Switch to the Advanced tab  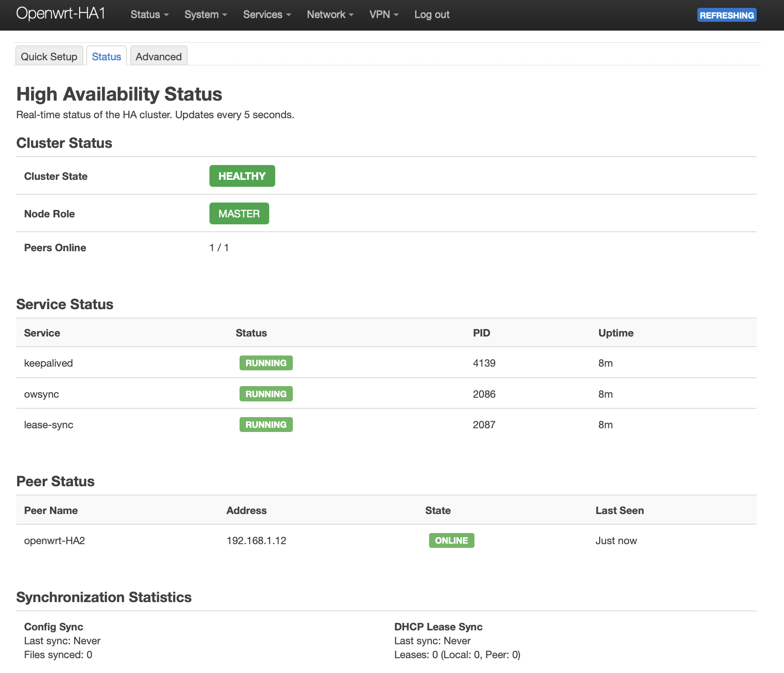coord(158,57)
